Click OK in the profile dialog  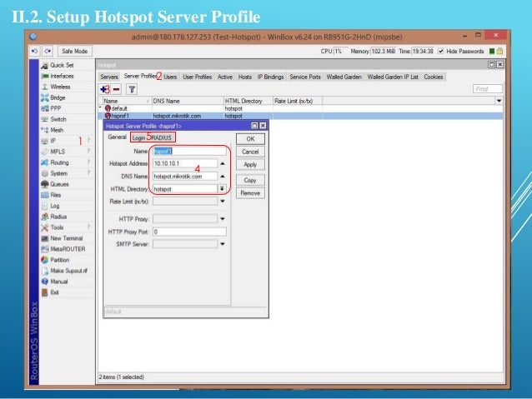click(x=250, y=139)
